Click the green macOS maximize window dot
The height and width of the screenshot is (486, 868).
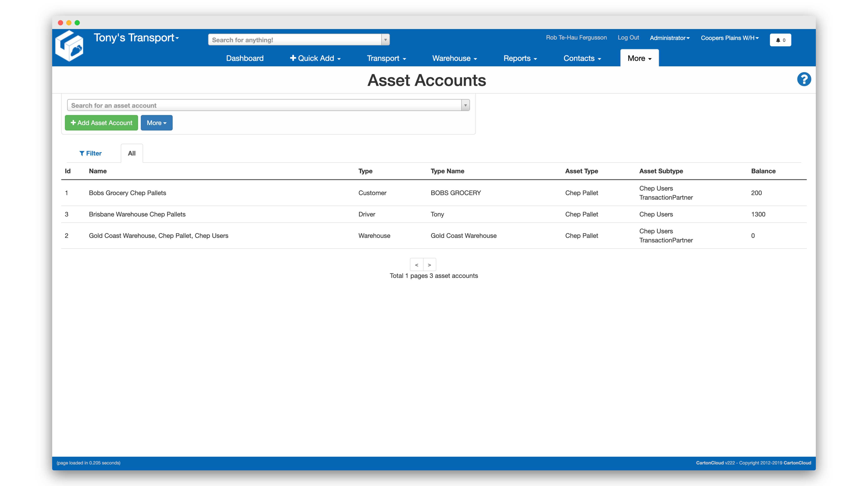pos(77,23)
